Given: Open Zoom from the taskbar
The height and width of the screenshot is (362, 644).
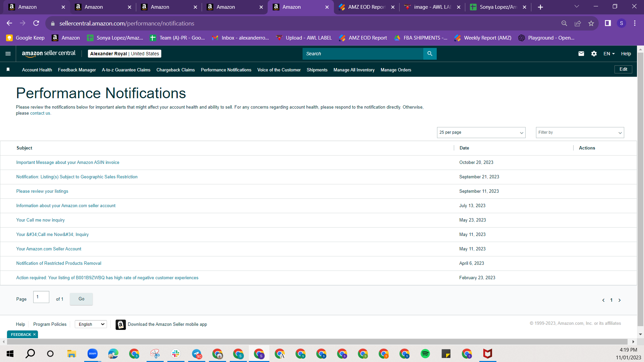Looking at the screenshot, I should pyautogui.click(x=93, y=354).
